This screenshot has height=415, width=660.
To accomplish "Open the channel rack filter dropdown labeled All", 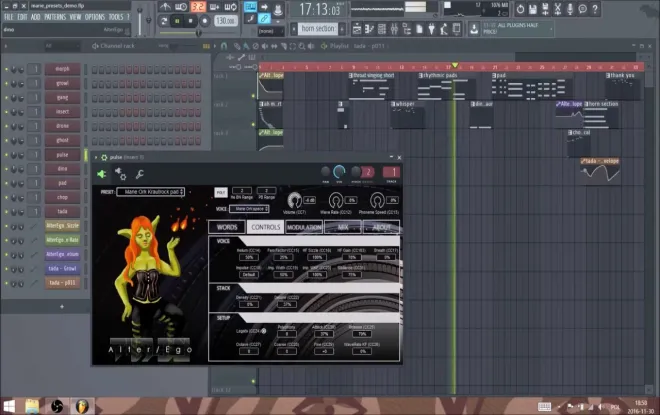I will click(61, 46).
